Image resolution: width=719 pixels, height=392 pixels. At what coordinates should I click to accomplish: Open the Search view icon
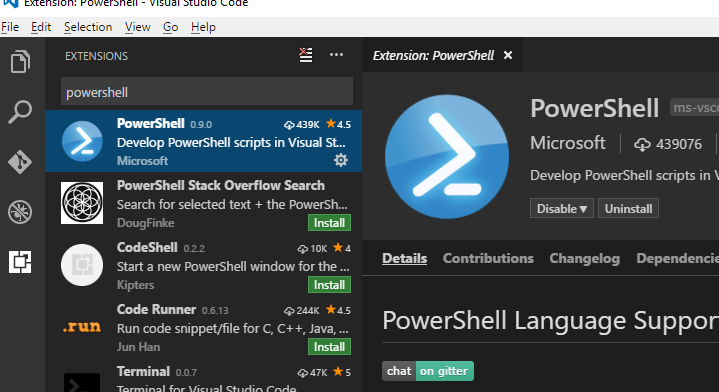click(20, 111)
